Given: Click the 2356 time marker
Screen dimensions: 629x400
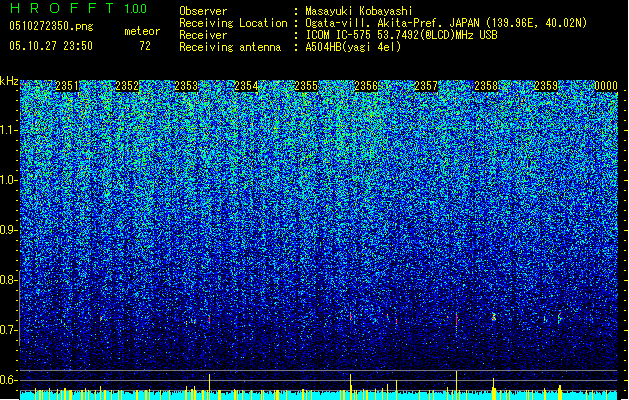Looking at the screenshot, I should coord(366,86).
